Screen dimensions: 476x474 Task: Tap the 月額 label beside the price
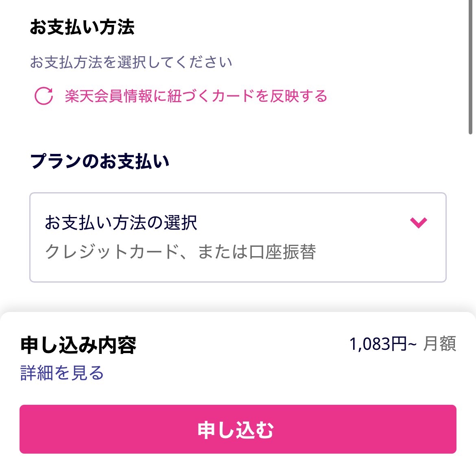[439, 344]
